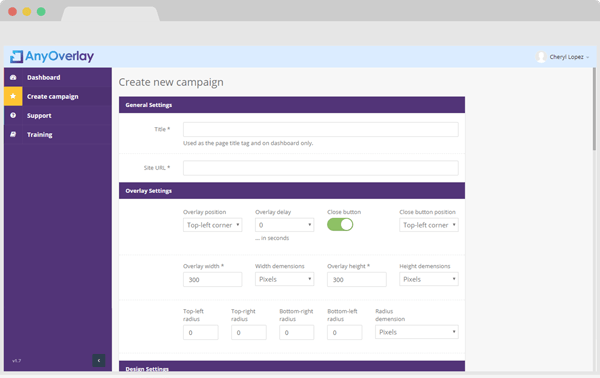Click the green macOS window button
The width and height of the screenshot is (600, 378).
41,11
